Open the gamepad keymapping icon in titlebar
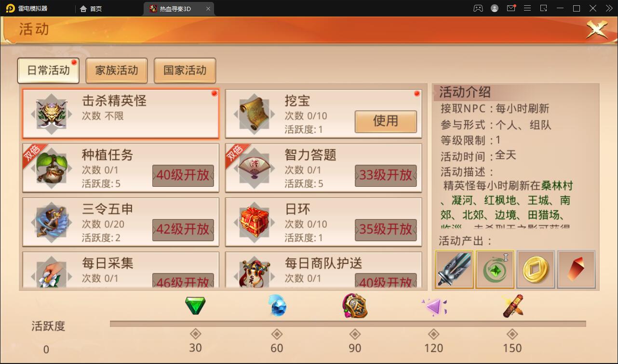The width and height of the screenshot is (618, 364). (x=478, y=8)
